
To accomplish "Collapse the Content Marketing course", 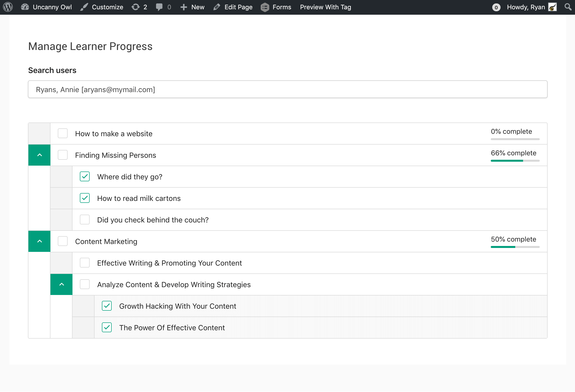I will pyautogui.click(x=39, y=241).
